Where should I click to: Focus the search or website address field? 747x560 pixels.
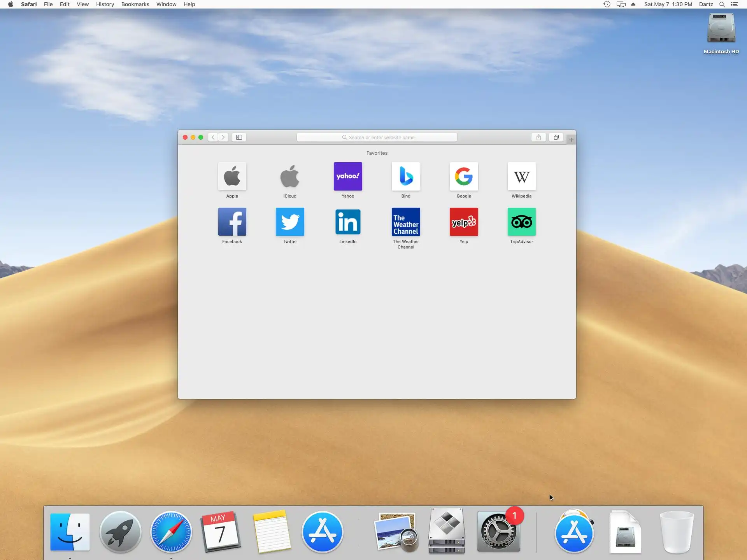click(x=377, y=137)
